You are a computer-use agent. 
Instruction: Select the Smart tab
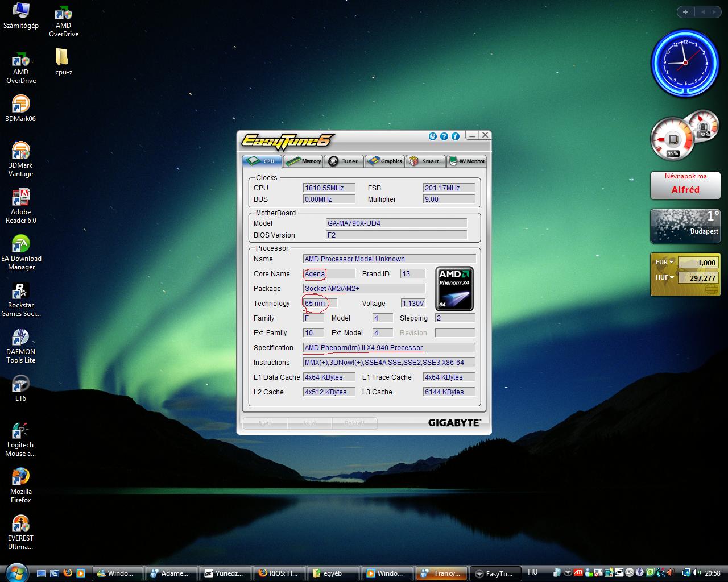click(425, 161)
